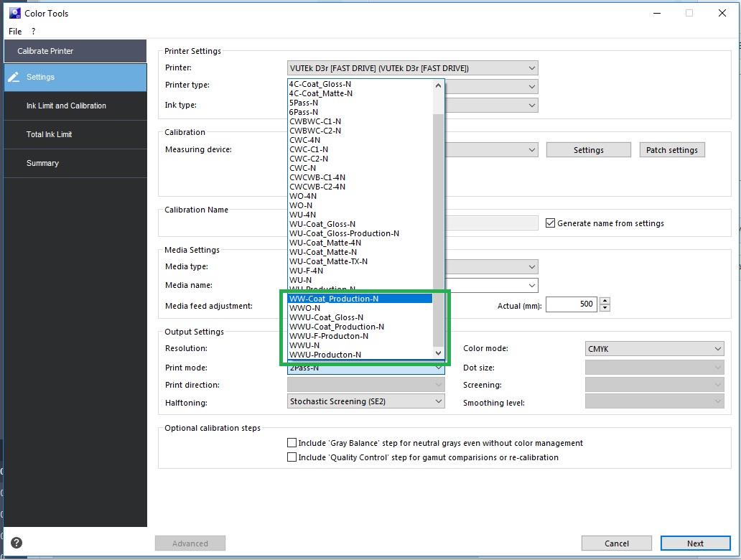Expand the Color mode dropdown
The image size is (741, 560).
pos(654,349)
